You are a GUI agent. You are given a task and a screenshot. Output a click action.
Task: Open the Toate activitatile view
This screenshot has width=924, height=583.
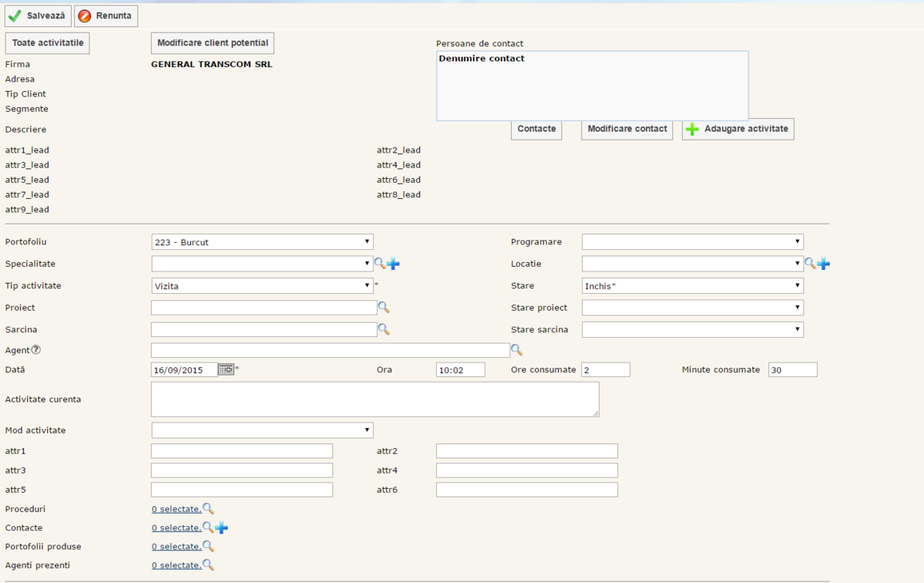[x=48, y=43]
